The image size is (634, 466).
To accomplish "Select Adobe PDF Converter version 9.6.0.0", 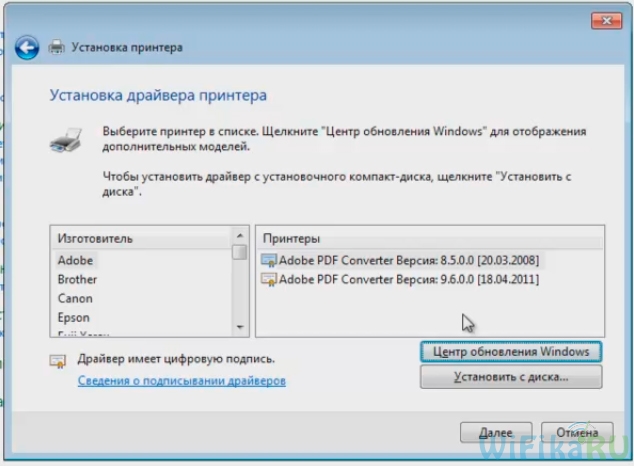I will point(408,280).
